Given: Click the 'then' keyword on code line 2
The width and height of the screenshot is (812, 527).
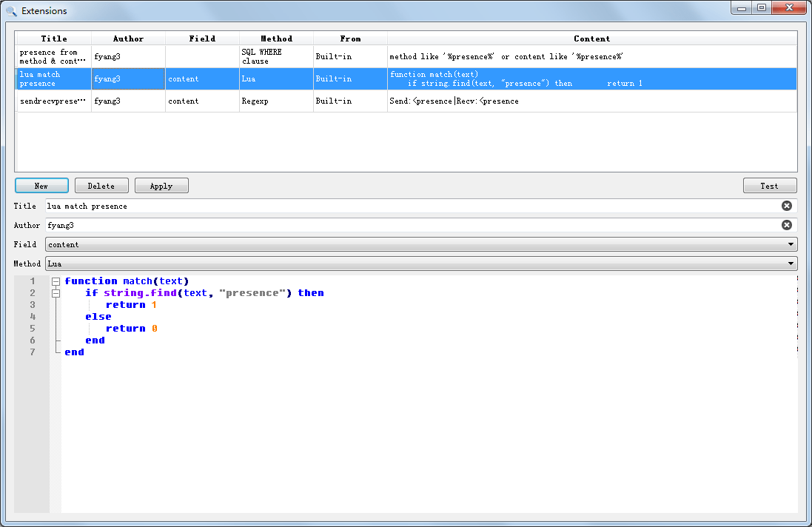Looking at the screenshot, I should point(311,293).
